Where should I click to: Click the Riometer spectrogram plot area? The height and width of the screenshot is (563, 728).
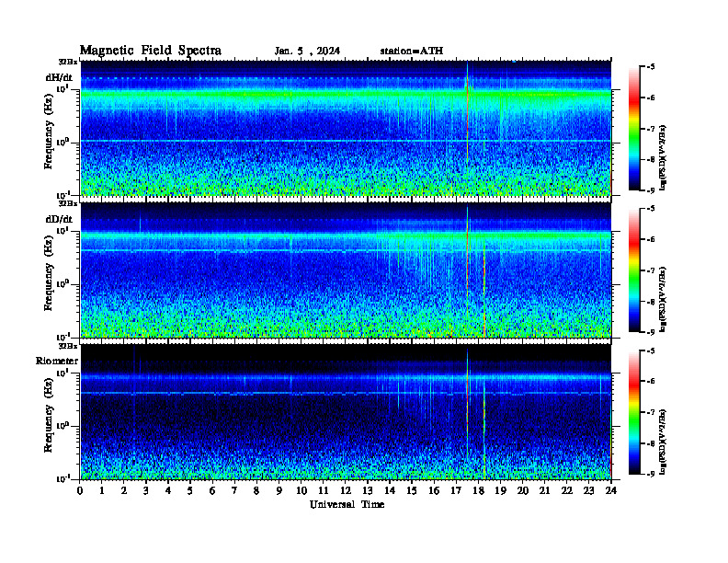pos(346,412)
